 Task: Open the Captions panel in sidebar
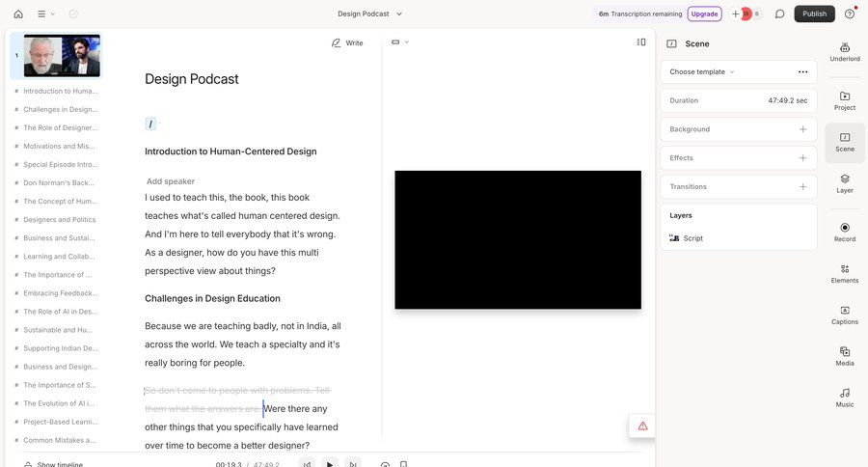844,315
